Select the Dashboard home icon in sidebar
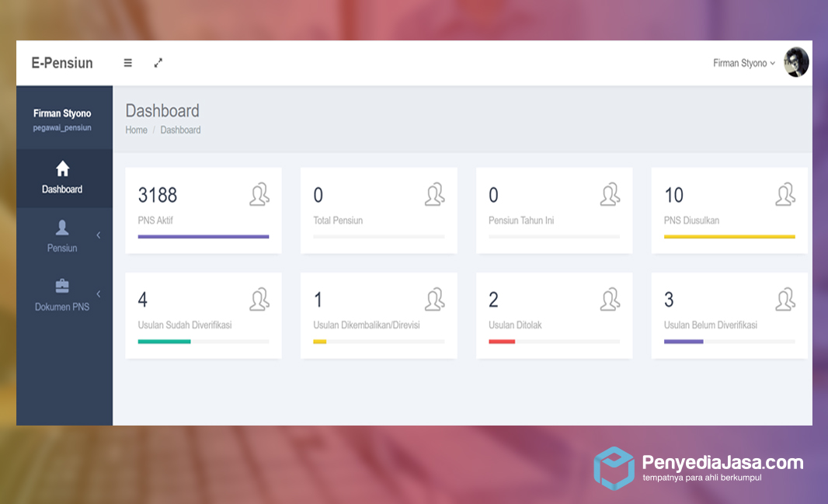This screenshot has height=504, width=828. 62,169
